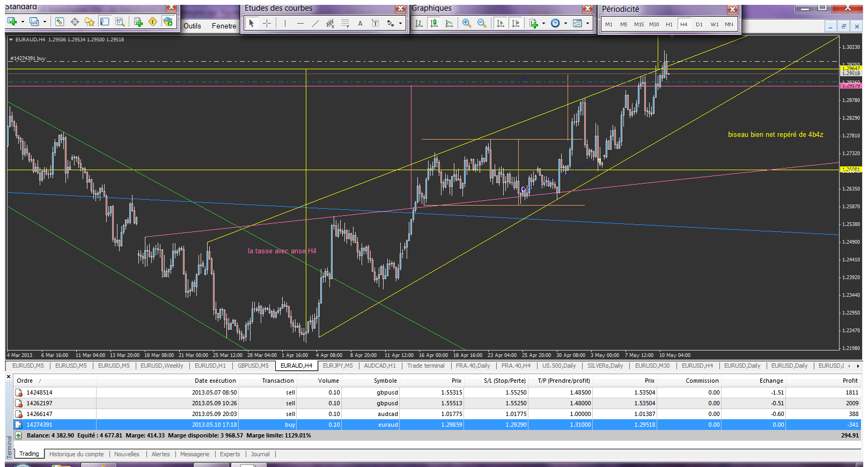The height and width of the screenshot is (467, 868).
Task: Expand the arrows objects dropdown
Action: pos(400,23)
